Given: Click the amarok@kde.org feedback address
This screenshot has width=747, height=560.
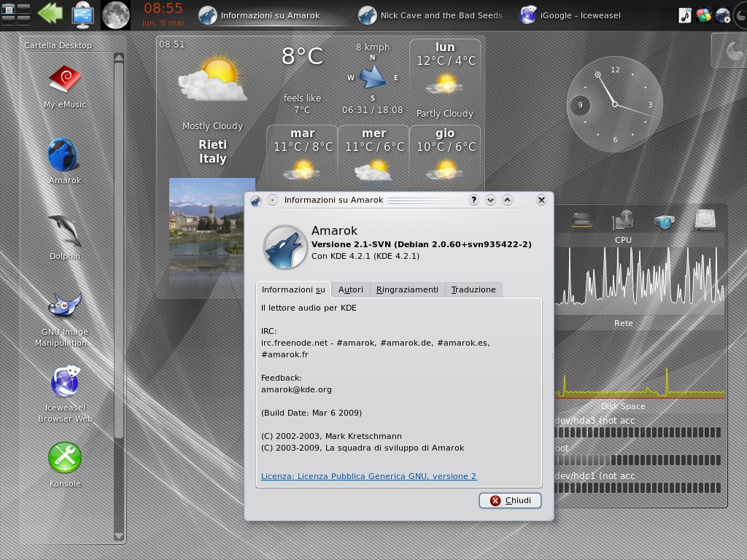Looking at the screenshot, I should (x=296, y=389).
